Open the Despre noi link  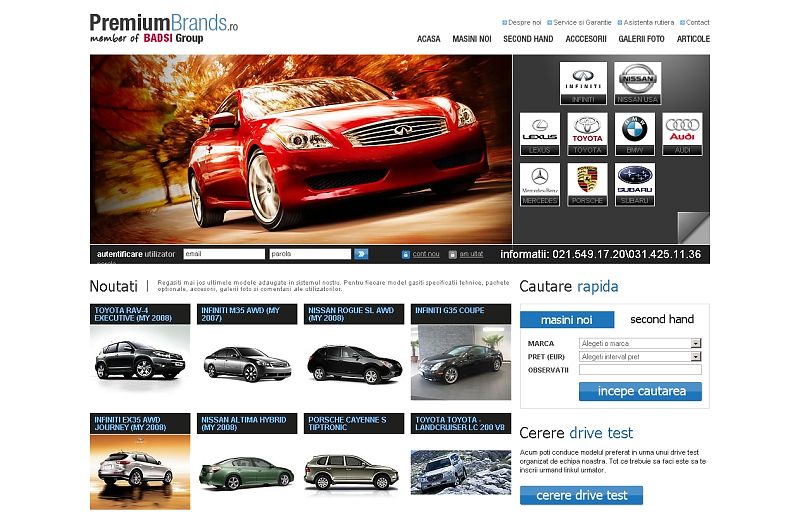tap(524, 22)
